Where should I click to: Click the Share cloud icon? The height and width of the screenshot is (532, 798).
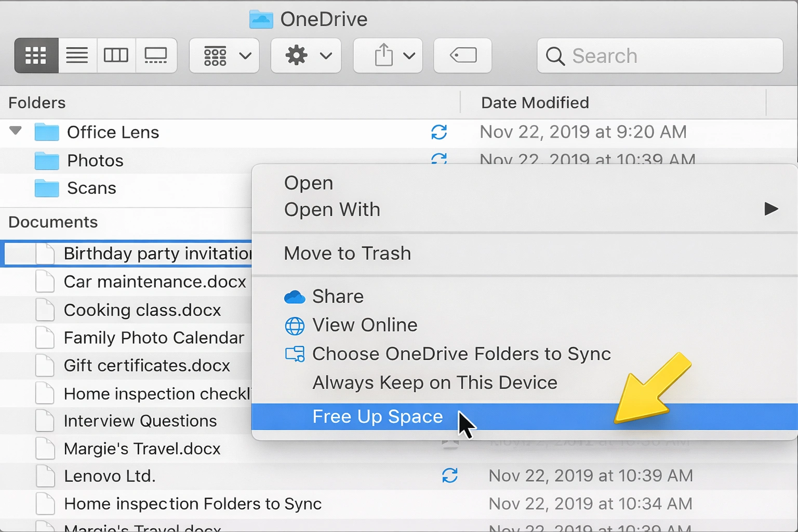point(295,296)
